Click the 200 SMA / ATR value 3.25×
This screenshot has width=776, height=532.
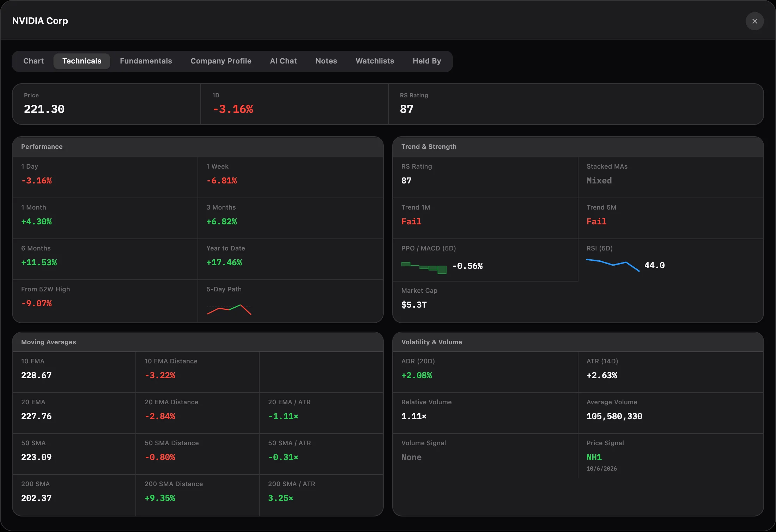pos(280,498)
